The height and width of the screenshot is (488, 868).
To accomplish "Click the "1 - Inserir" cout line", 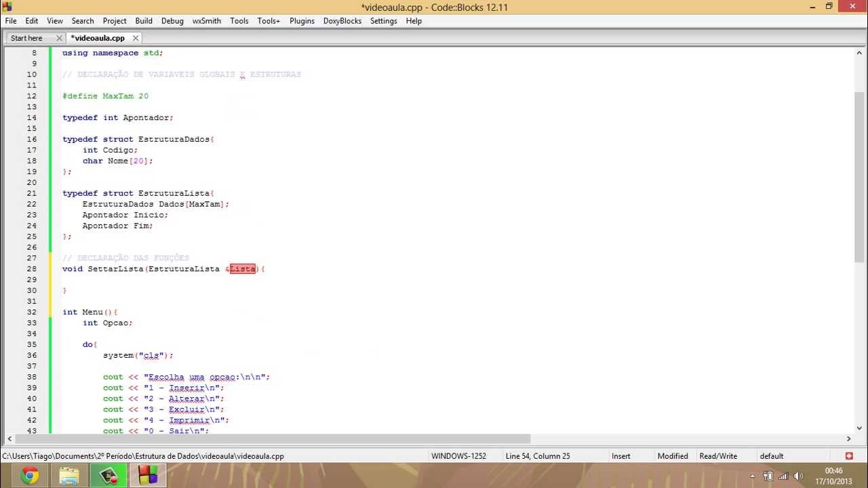I will [x=163, y=388].
